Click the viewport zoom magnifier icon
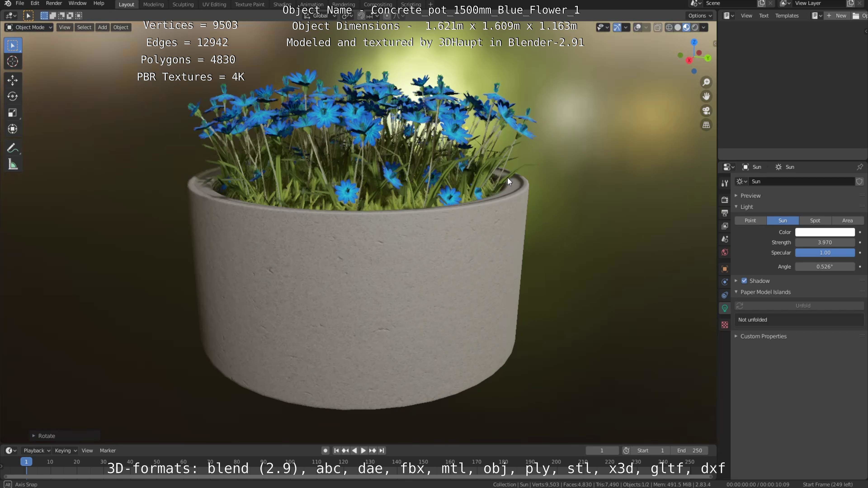Screen dimensions: 868x488 point(706,82)
